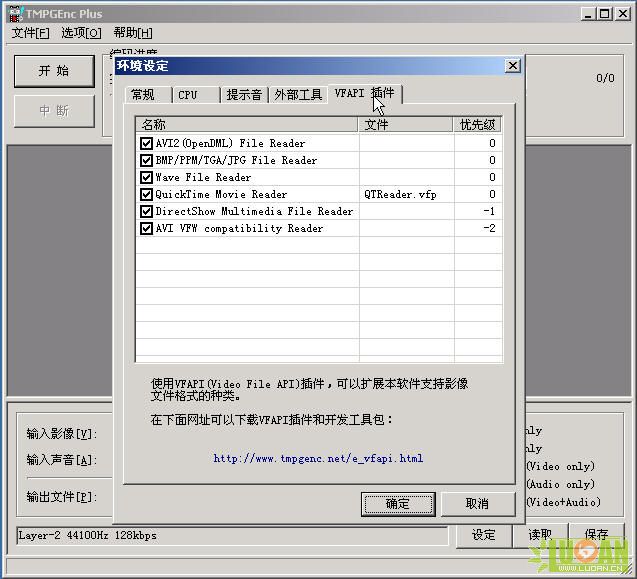Image resolution: width=637 pixels, height=579 pixels.
Task: Open the 文件[F] menu
Action: coord(30,33)
